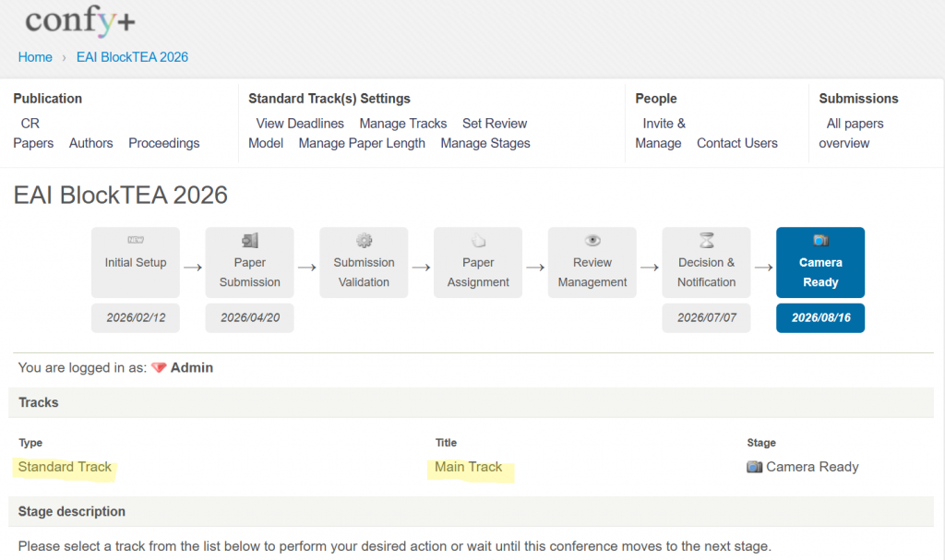This screenshot has width=945, height=560.
Task: Open Manage Paper Length setting
Action: (362, 144)
